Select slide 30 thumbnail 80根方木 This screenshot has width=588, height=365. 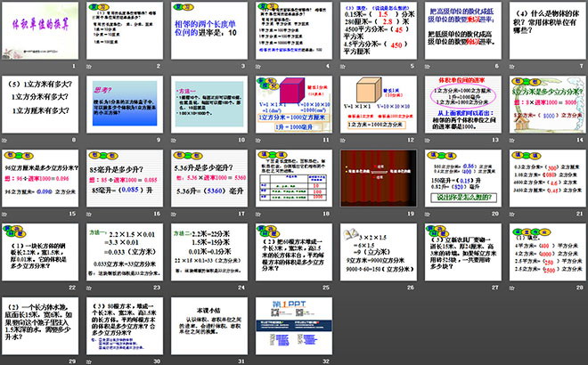click(125, 326)
